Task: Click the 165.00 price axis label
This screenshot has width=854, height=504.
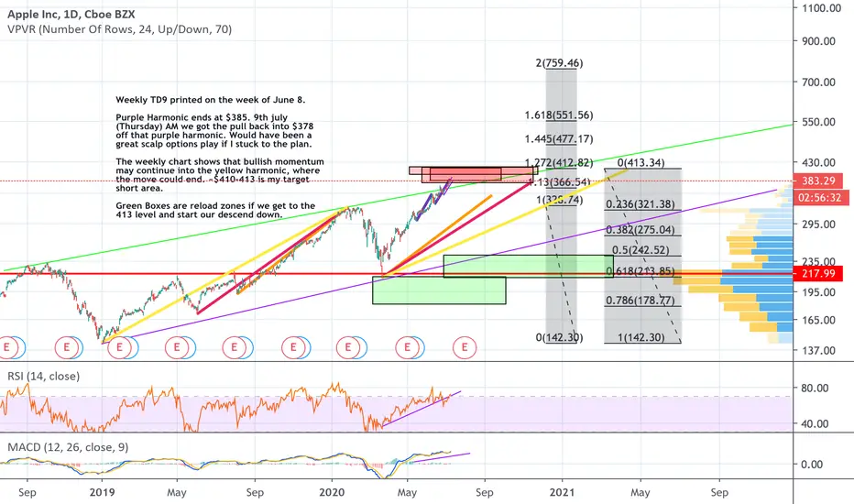Action: coord(818,320)
